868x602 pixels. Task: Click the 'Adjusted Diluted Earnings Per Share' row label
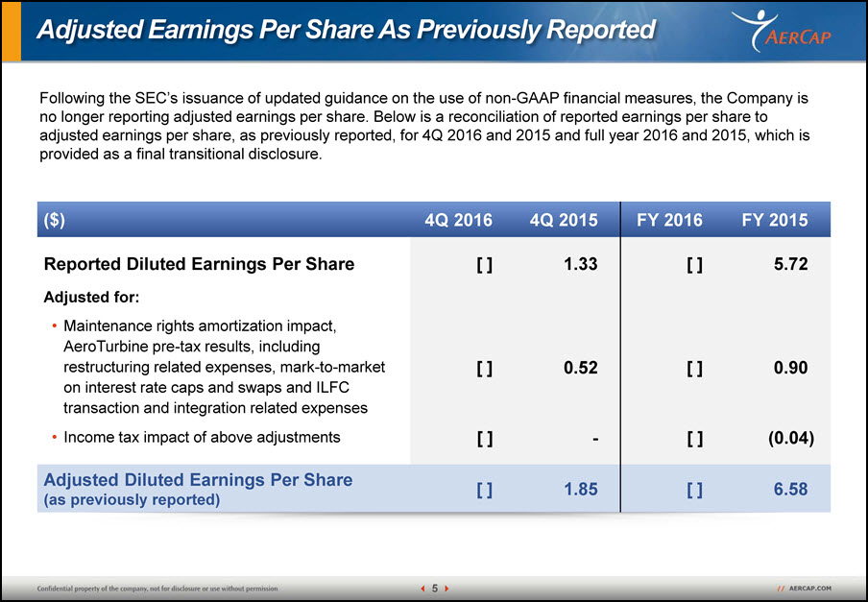coord(198,479)
